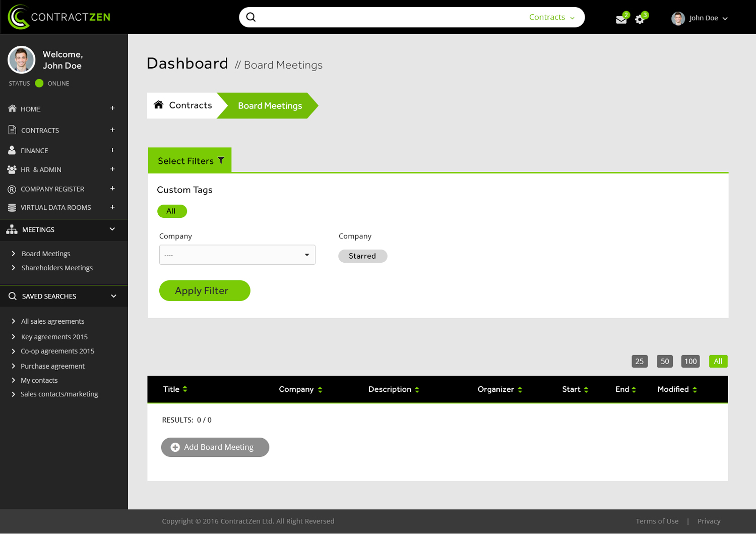Viewport: 756px width, 534px height.
Task: Open Board Meetings in sidebar
Action: pos(46,254)
